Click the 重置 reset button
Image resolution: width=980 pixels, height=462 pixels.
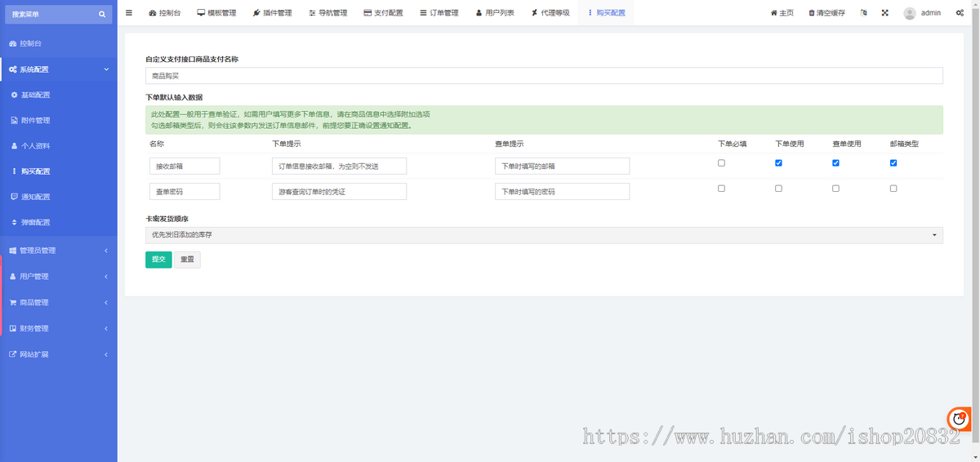[187, 260]
